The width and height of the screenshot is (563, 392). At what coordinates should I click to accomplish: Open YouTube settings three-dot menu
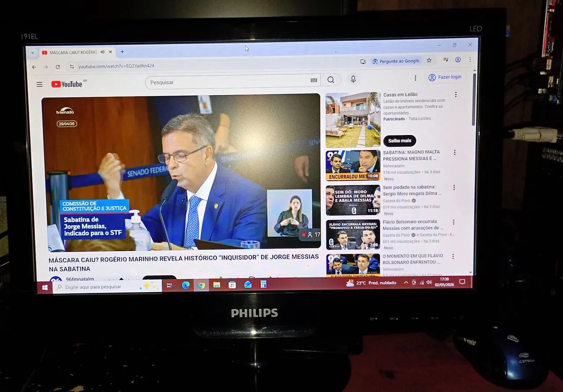click(x=415, y=78)
